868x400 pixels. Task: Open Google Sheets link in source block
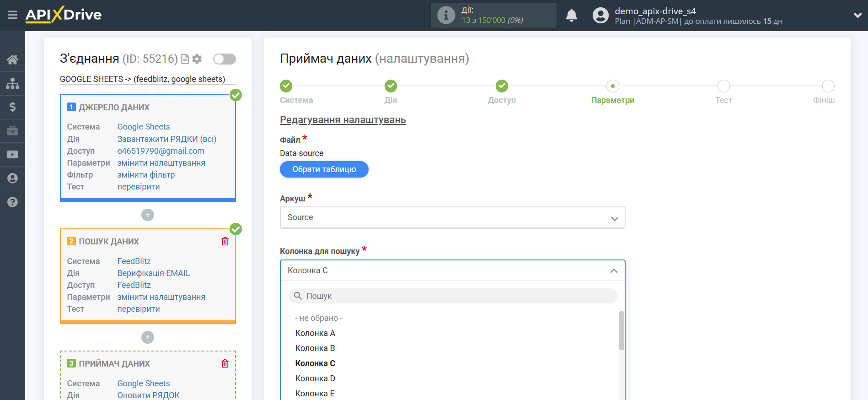(x=144, y=127)
